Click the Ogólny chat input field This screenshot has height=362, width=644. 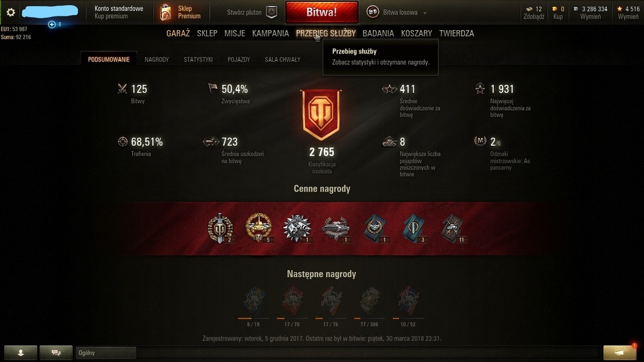click(106, 353)
